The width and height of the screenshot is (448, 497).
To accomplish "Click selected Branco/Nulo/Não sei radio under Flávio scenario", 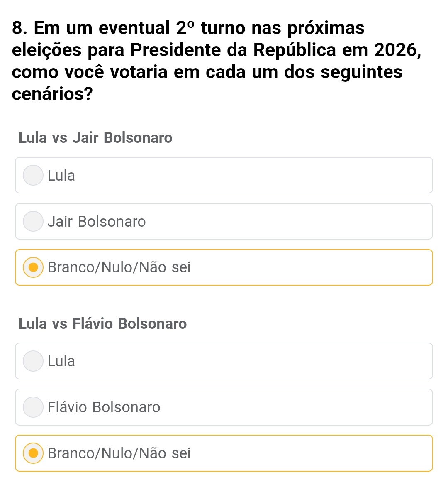I will [33, 453].
